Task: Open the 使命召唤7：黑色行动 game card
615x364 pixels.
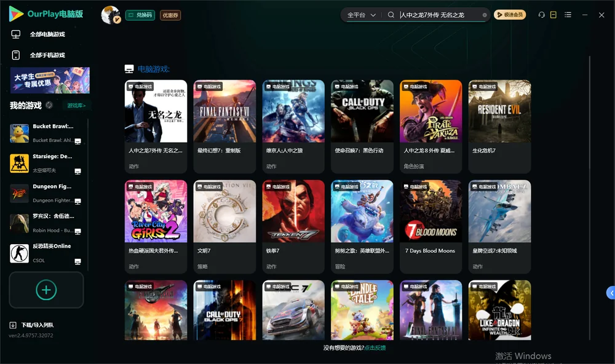Action: [x=362, y=126]
